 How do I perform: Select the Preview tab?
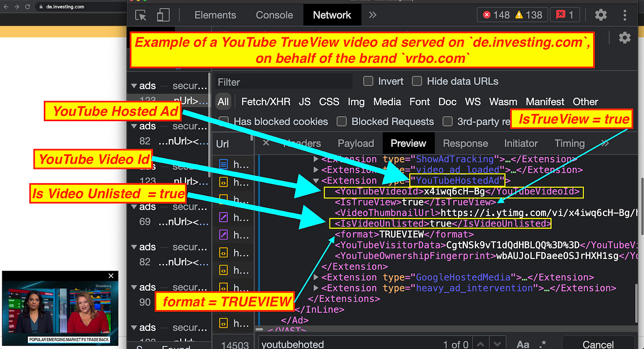tap(408, 144)
